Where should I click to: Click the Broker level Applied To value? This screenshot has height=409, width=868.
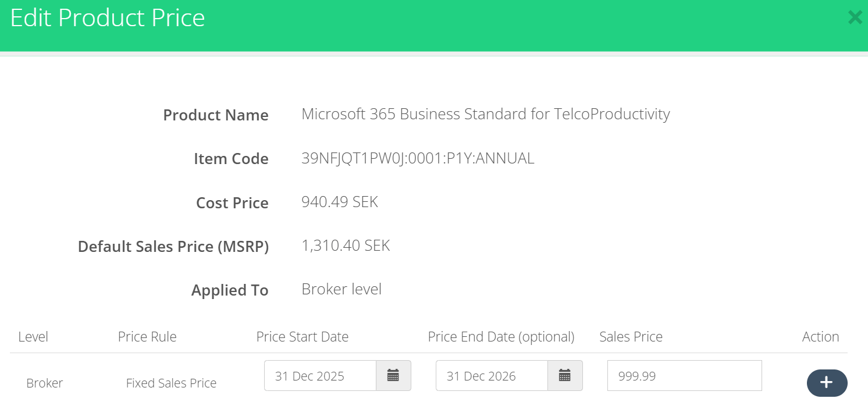tap(341, 289)
